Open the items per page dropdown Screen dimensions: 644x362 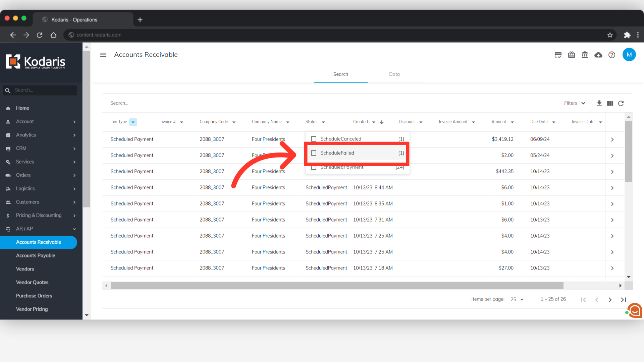coord(517,299)
